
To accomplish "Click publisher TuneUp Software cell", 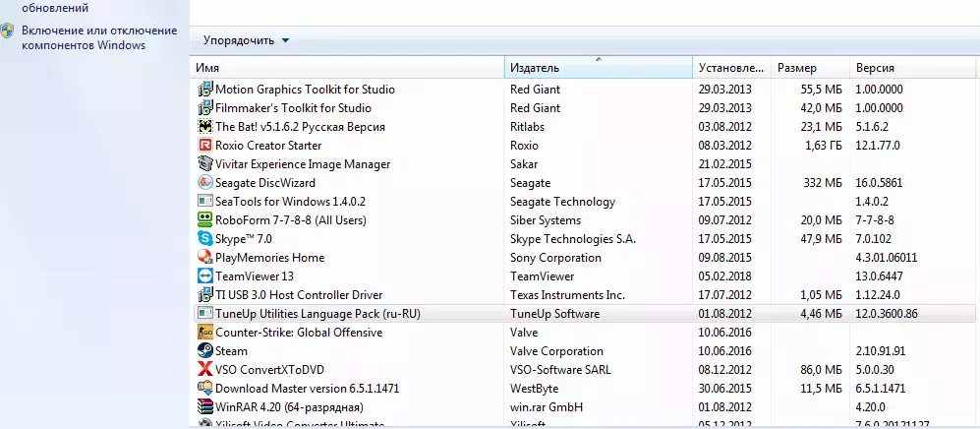I will (555, 313).
